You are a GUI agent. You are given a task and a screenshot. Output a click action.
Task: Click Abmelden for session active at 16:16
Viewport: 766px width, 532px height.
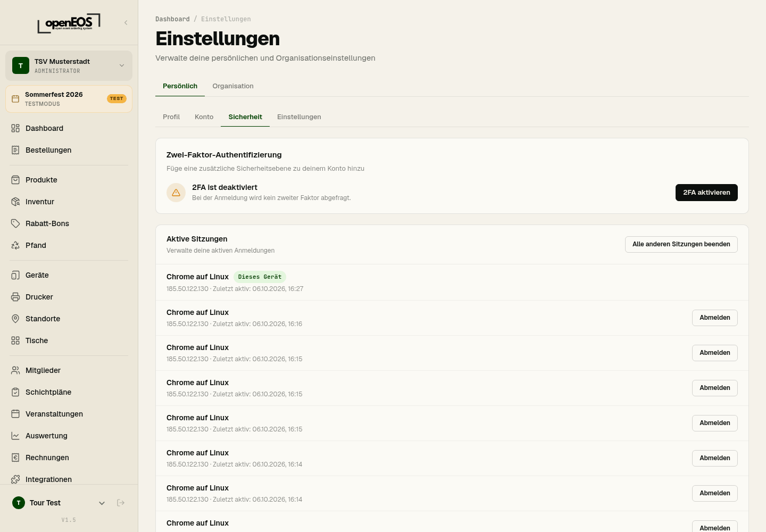tap(715, 318)
